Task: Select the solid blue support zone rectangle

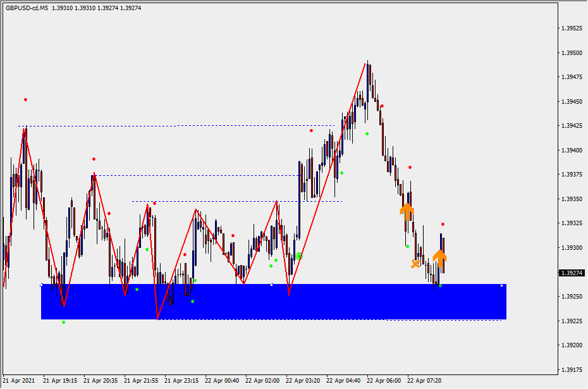Action: 273,302
